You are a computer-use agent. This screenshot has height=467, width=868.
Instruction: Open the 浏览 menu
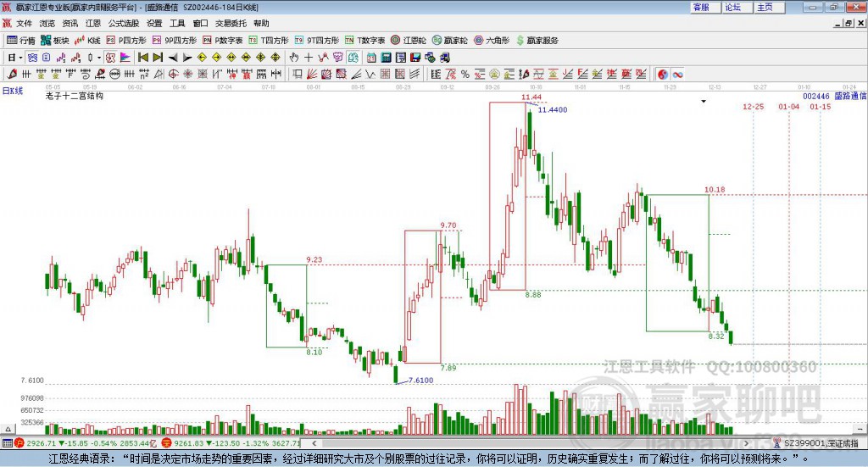point(47,23)
